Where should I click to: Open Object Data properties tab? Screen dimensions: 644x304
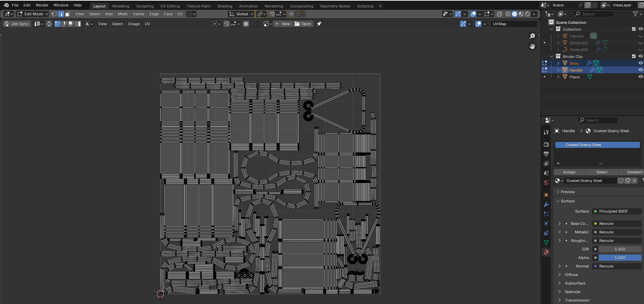pos(546,243)
